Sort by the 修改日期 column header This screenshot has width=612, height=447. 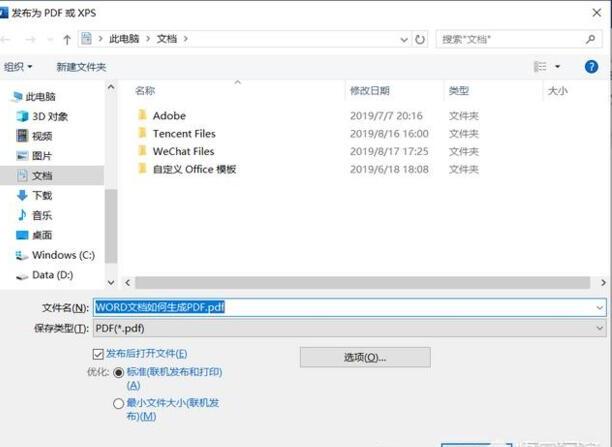(x=370, y=91)
